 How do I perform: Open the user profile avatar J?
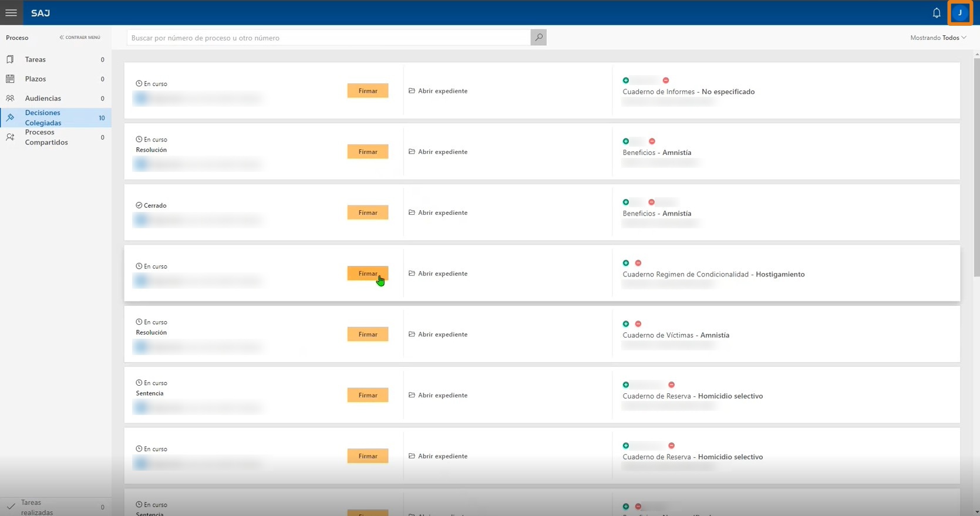tap(960, 13)
